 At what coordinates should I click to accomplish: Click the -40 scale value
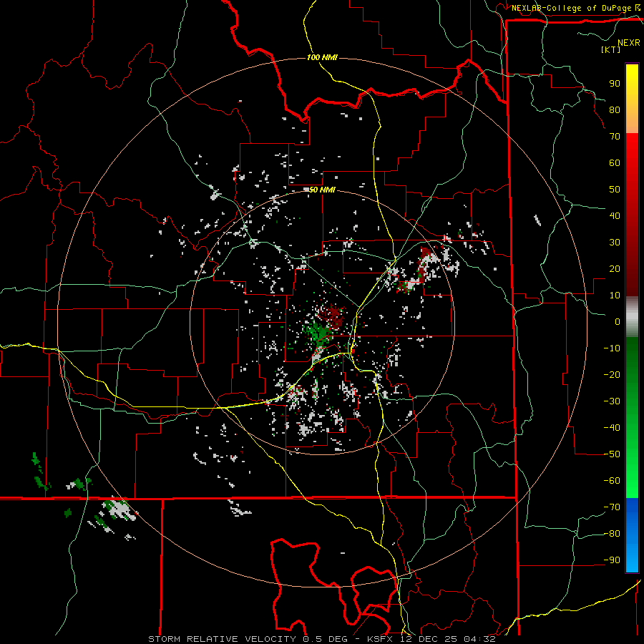[612, 428]
